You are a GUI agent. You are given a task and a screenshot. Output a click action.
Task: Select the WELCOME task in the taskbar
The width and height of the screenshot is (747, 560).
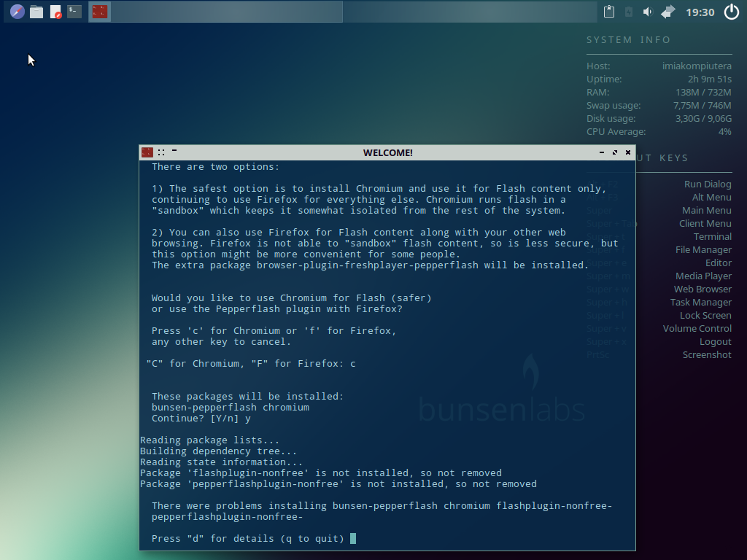[x=215, y=12]
